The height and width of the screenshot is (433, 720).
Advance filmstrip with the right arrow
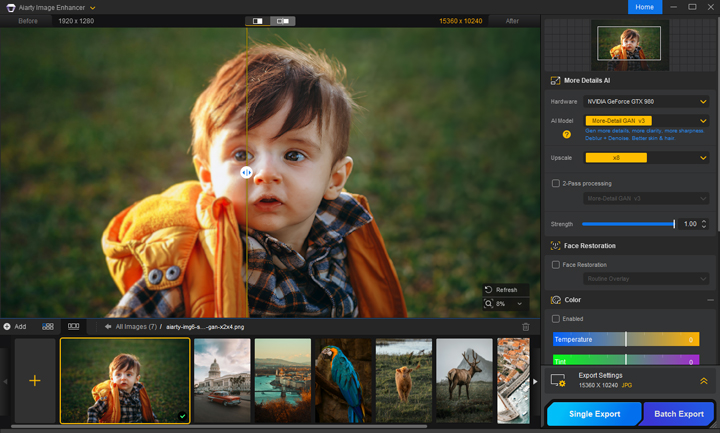(x=535, y=381)
